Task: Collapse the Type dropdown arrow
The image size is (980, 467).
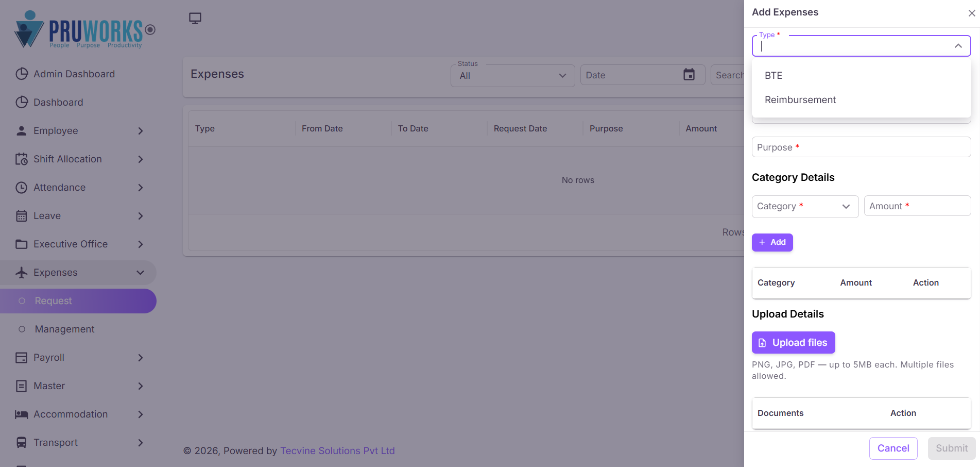Action: pyautogui.click(x=958, y=46)
